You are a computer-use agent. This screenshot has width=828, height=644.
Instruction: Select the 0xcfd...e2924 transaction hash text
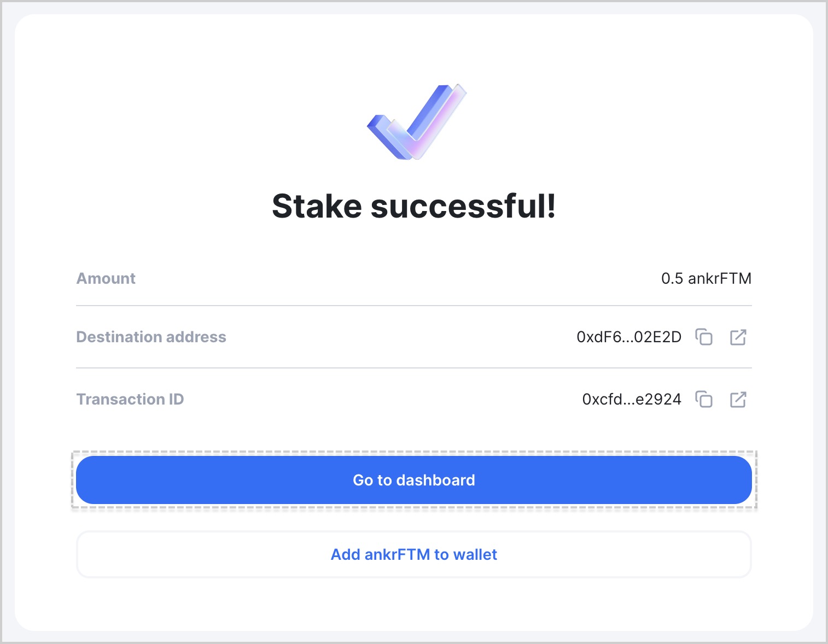click(632, 399)
